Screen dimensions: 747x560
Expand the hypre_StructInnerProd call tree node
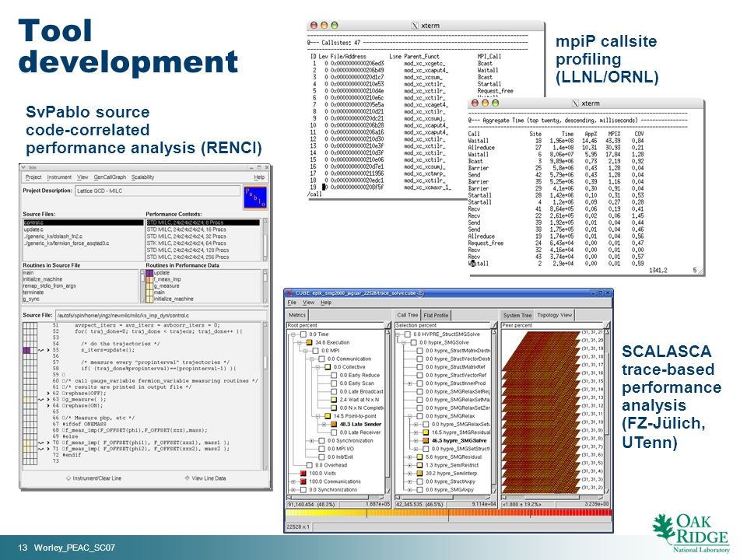click(410, 383)
